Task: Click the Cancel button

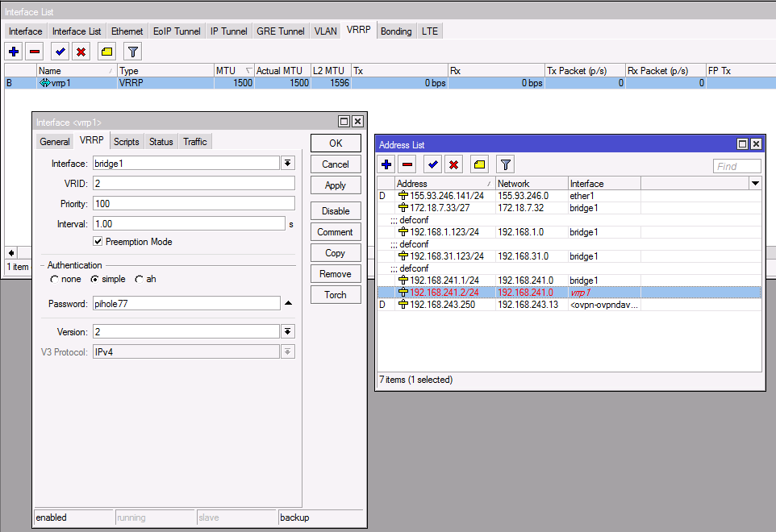Action: 336,164
